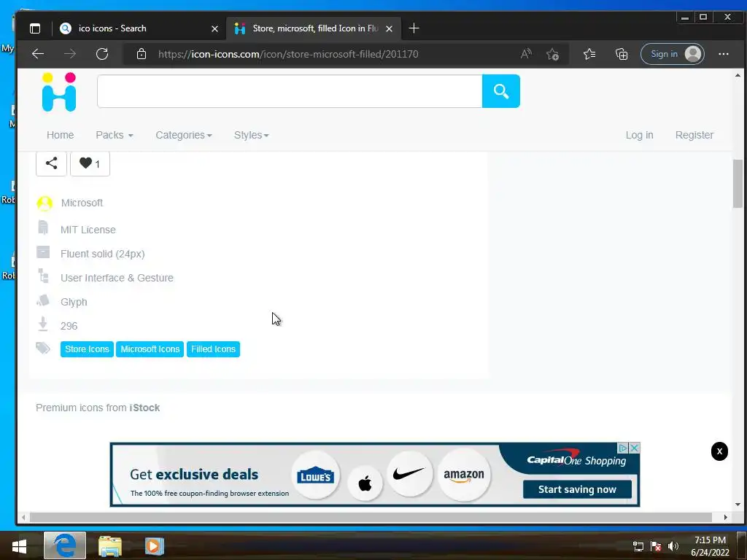This screenshot has width=747, height=560.
Task: Open browser Settings and more ellipsis
Action: point(723,54)
